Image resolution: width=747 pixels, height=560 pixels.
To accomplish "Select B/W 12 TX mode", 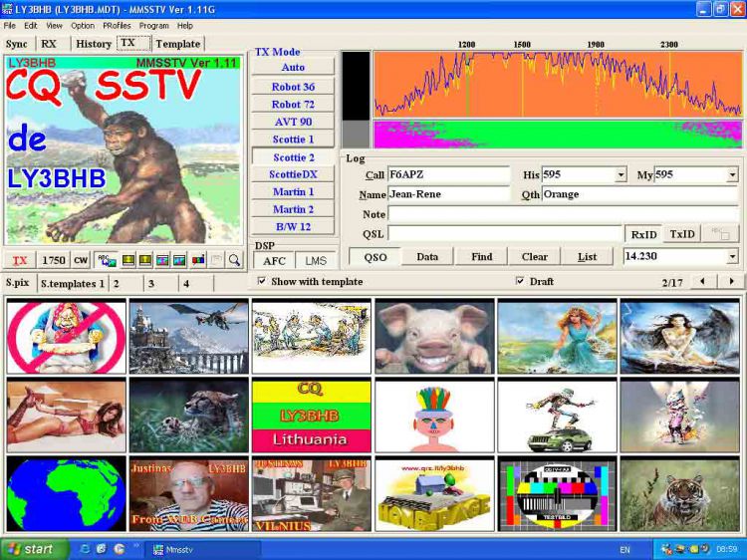I will [x=293, y=227].
